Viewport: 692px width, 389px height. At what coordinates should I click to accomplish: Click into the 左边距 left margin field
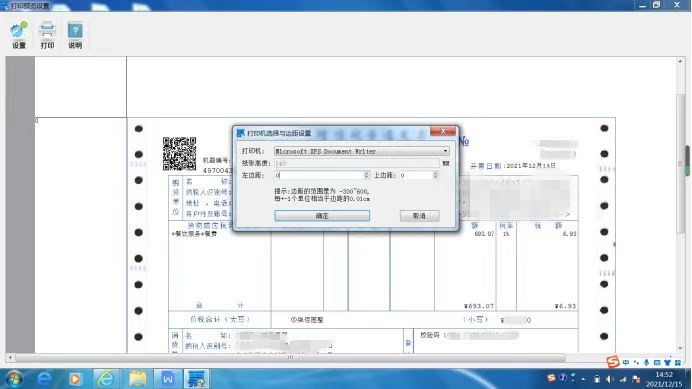point(318,175)
